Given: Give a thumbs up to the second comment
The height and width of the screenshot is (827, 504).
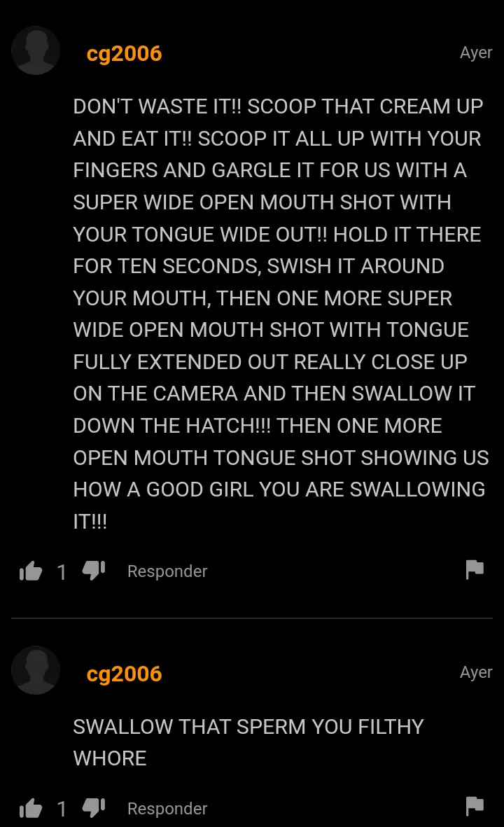Looking at the screenshot, I should (31, 808).
